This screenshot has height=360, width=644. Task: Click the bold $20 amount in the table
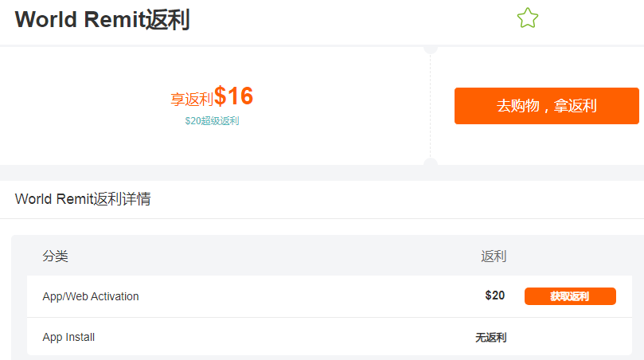pos(494,295)
